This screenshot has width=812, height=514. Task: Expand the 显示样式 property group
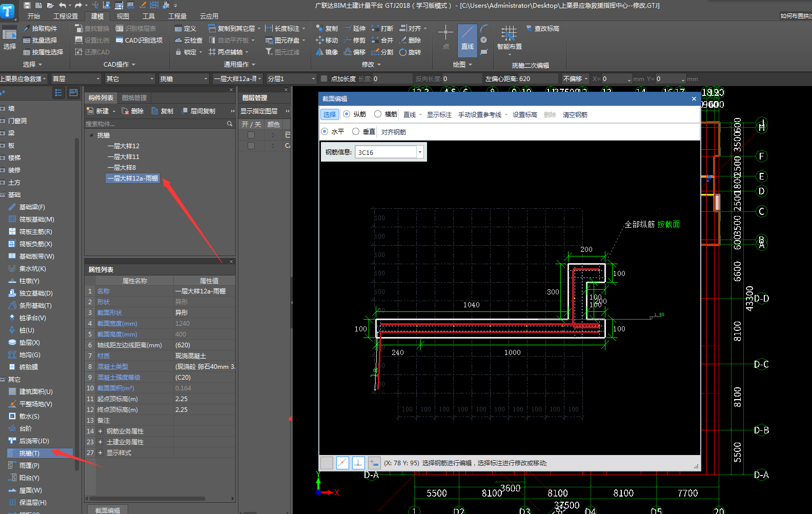100,453
